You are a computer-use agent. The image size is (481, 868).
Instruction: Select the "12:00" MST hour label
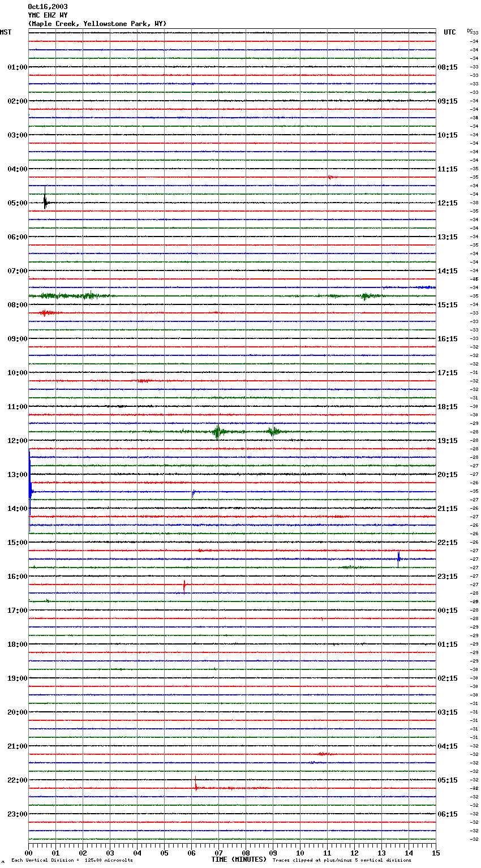point(18,440)
